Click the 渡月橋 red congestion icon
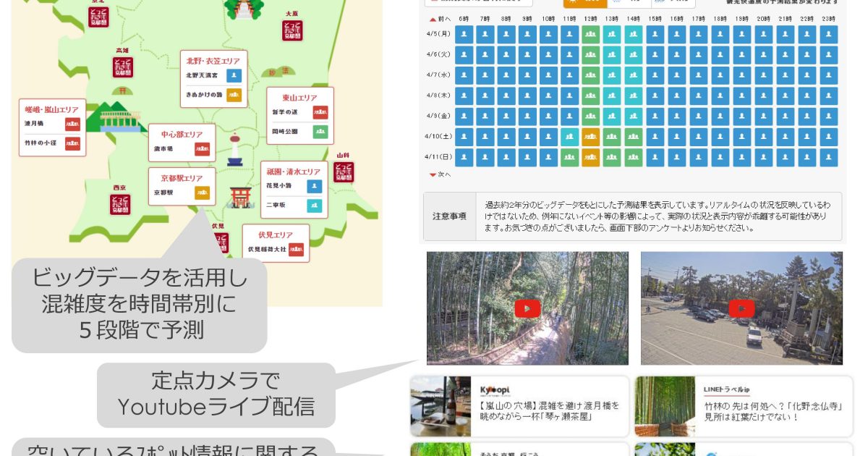 (x=72, y=124)
